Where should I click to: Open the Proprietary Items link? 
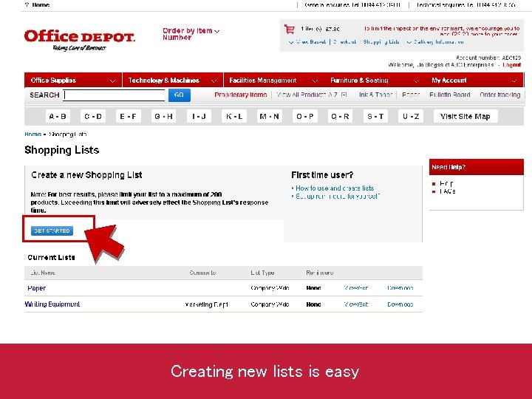click(x=241, y=95)
